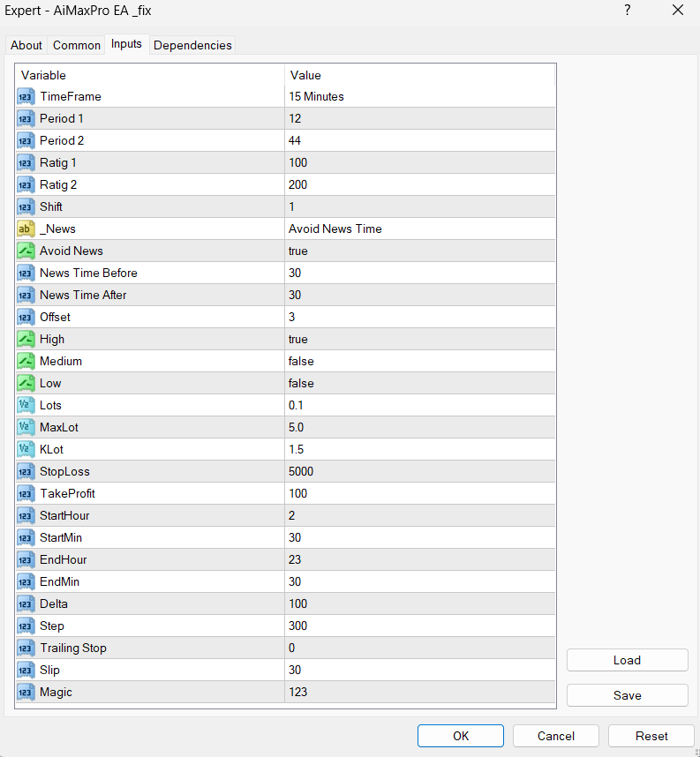Click the boolean icon next to Medium

26,361
